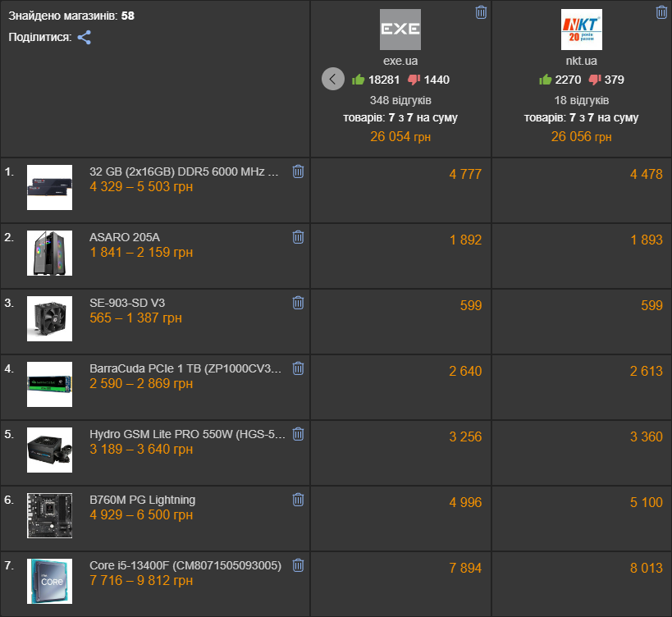The image size is (672, 617).
Task: Click thumbs-down icon for exe.ua
Action: click(414, 80)
